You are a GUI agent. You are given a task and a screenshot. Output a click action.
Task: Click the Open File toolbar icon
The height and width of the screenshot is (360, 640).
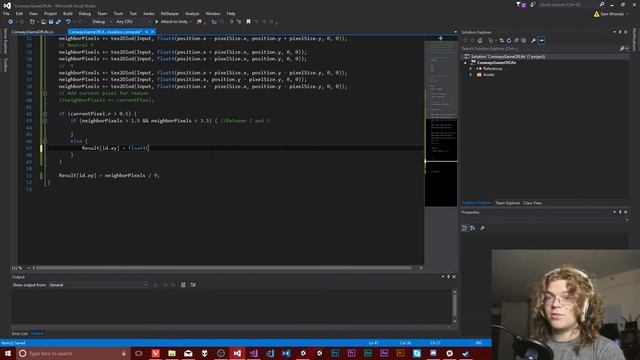43,22
